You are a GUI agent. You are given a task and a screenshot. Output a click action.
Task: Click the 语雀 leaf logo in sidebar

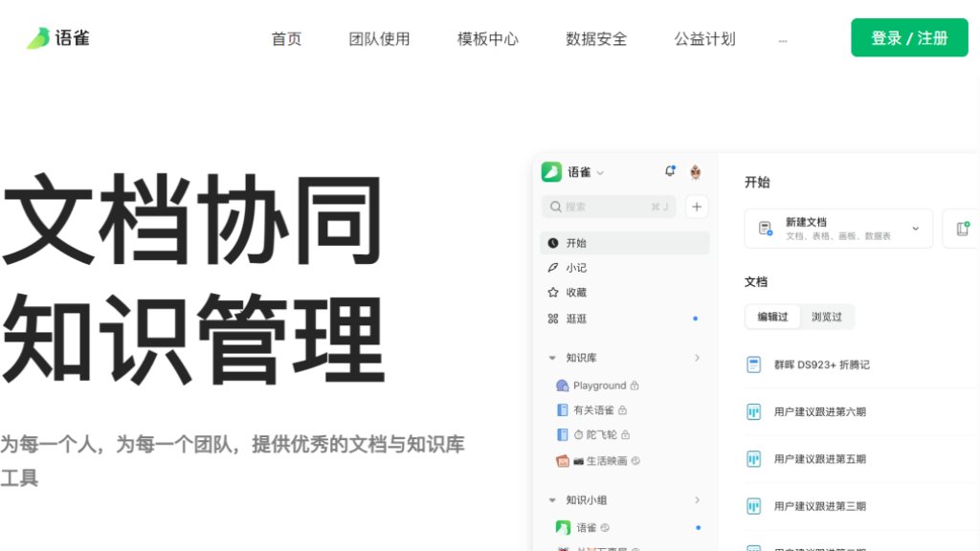pyautogui.click(x=553, y=171)
